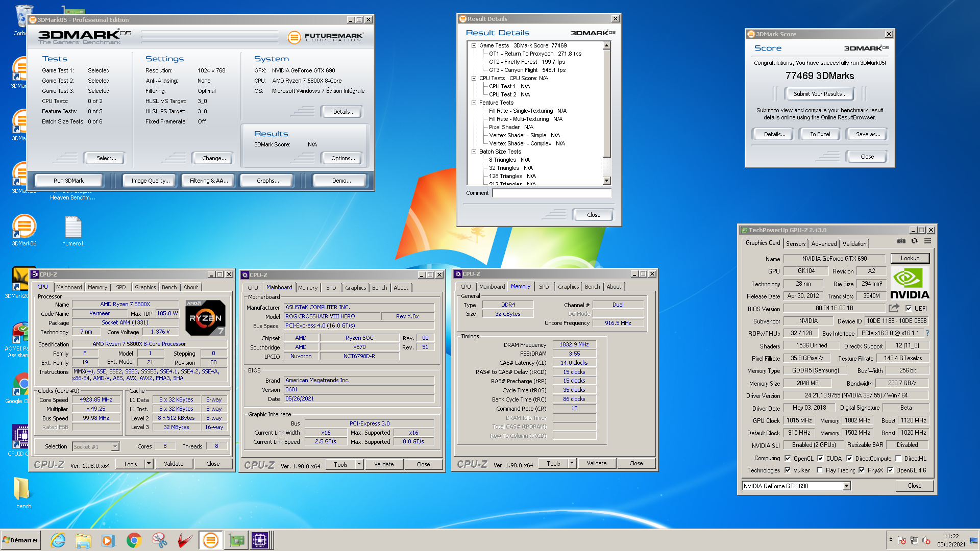Open the Validation tab in GPU-Z
Viewport: 980px width, 551px height.
point(854,244)
